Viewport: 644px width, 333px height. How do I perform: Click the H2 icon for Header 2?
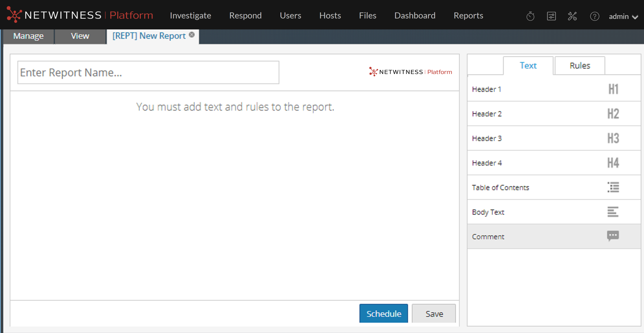click(x=613, y=114)
